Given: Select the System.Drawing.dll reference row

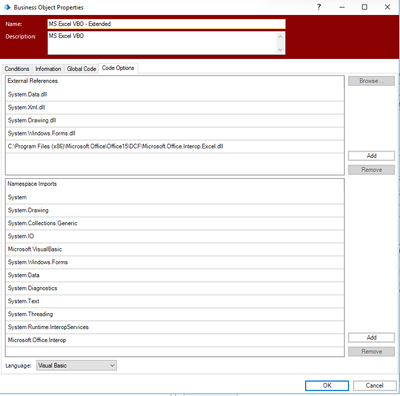Looking at the screenshot, I should pos(175,121).
